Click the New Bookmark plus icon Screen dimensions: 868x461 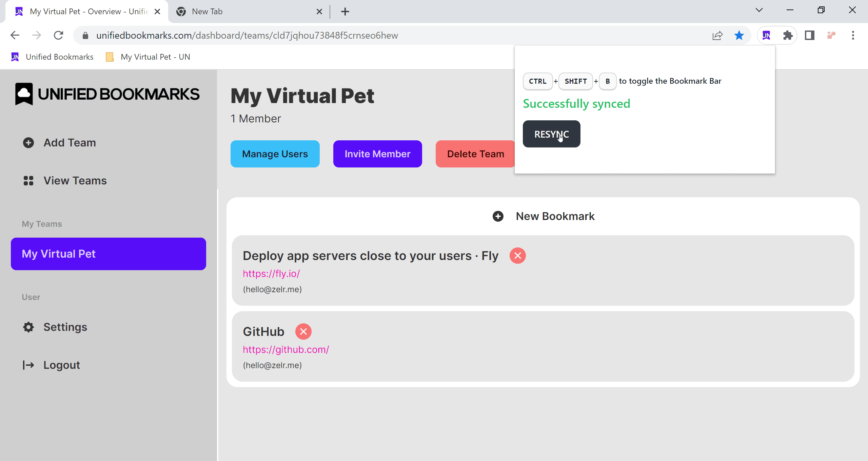(x=498, y=216)
